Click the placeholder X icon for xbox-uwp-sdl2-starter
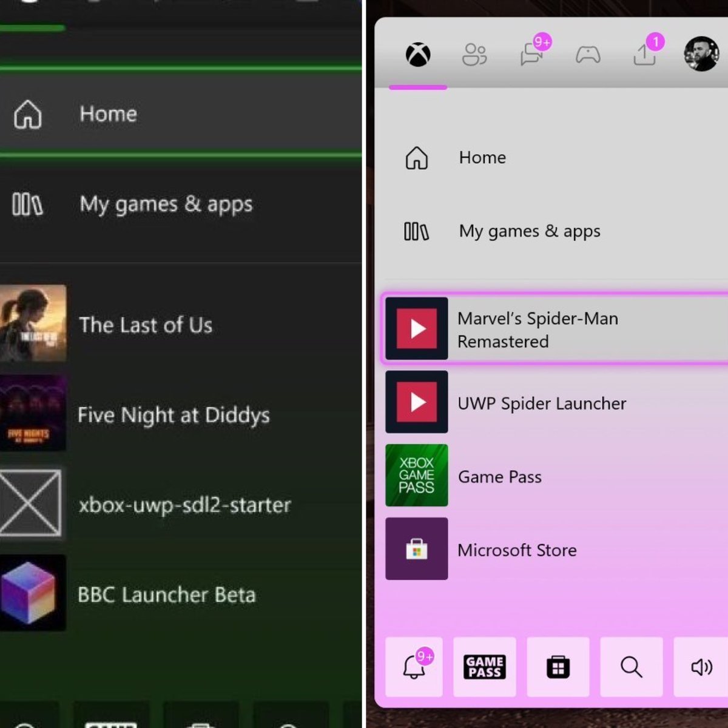This screenshot has height=728, width=728. tap(30, 503)
